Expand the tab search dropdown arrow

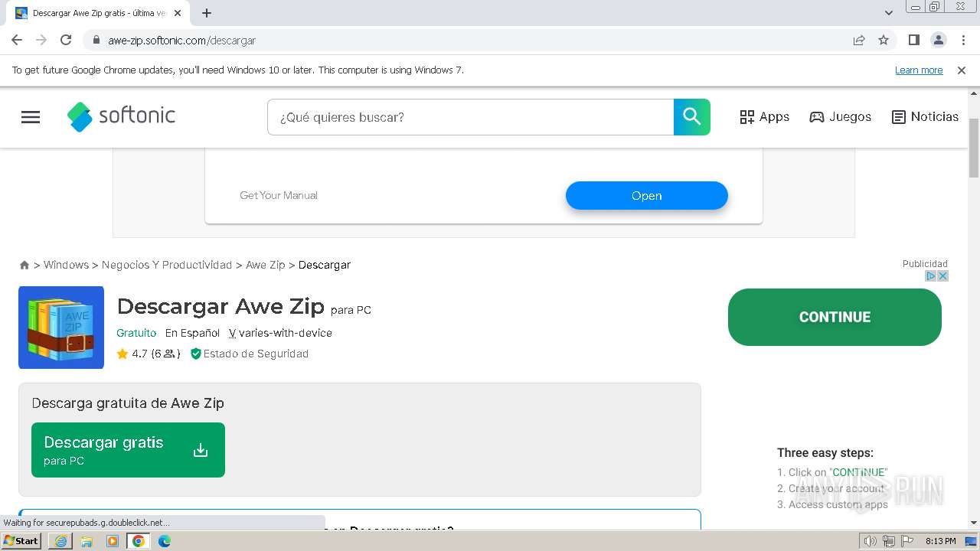pos(888,13)
